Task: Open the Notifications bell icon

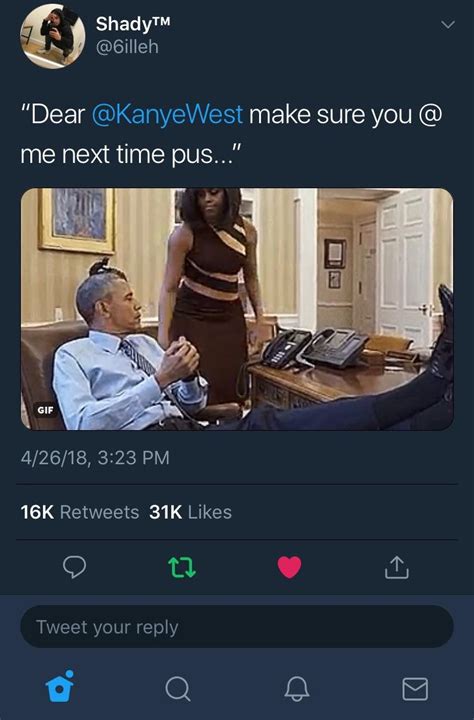Action: (x=297, y=689)
